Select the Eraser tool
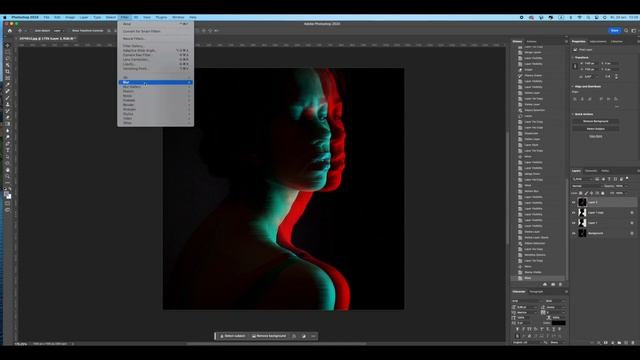 coord(7,117)
